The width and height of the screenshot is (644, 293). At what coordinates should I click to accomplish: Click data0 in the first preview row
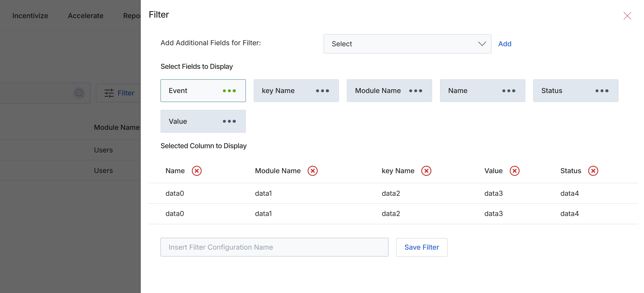175,193
